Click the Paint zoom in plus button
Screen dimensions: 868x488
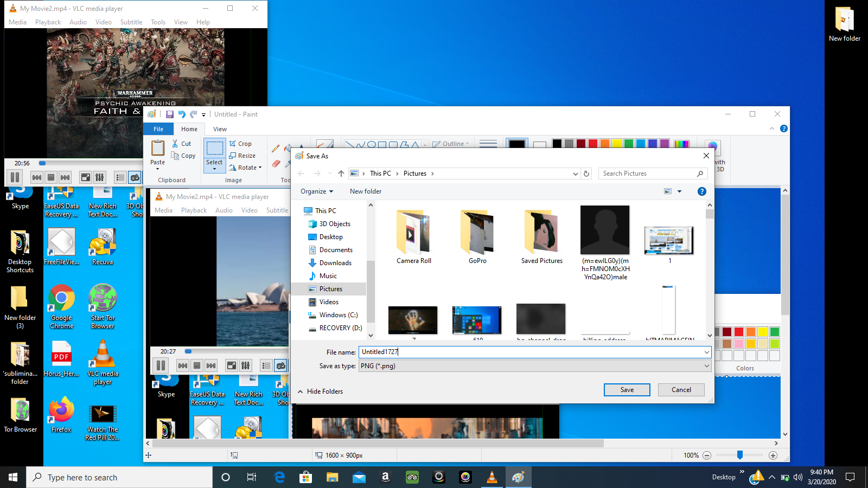[773, 455]
